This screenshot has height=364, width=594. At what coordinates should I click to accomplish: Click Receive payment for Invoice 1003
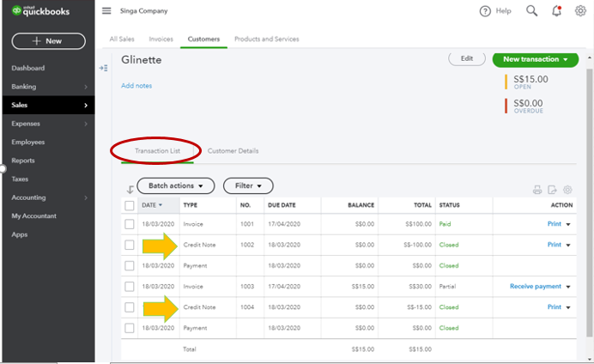536,287
